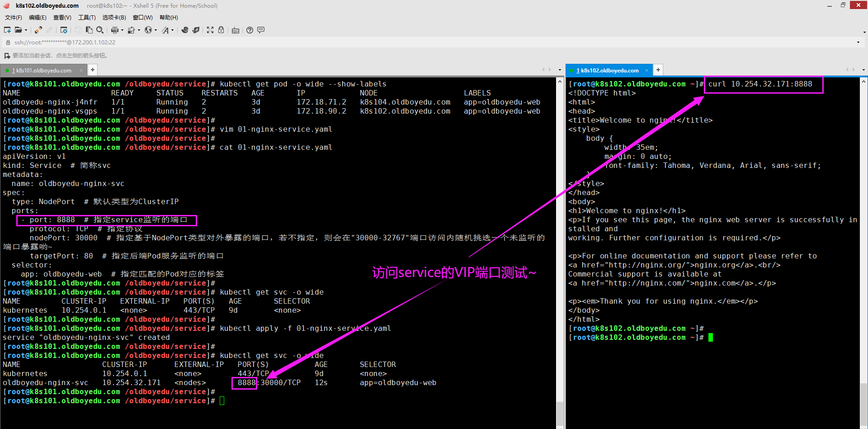This screenshot has width=868, height=429.
Task: Click the New Session icon
Action: [x=7, y=30]
